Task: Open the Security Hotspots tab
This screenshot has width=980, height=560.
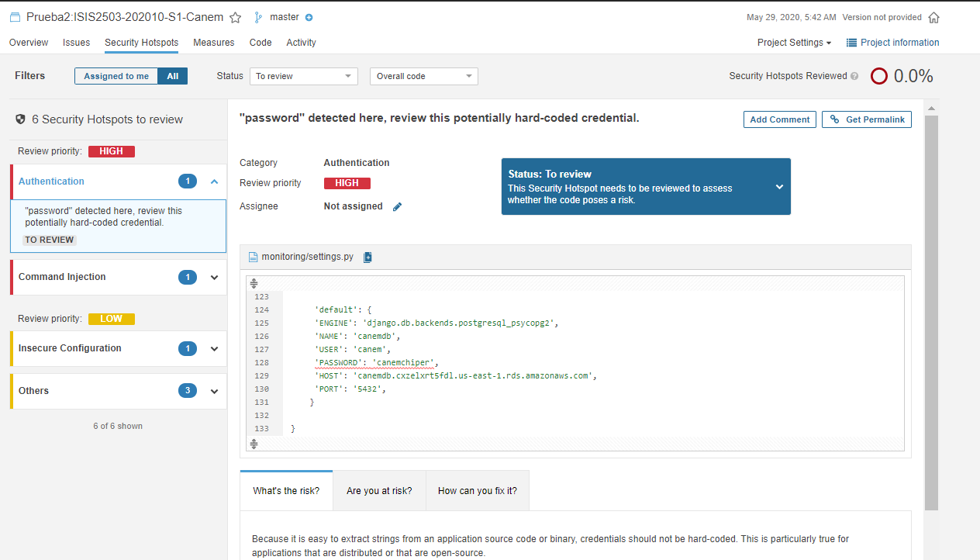Action: pyautogui.click(x=141, y=43)
